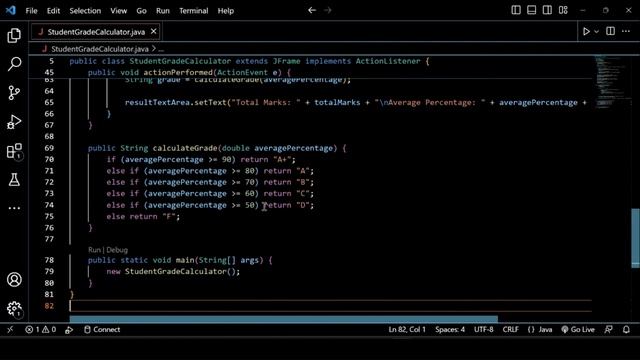640x360 pixels.
Task: Click Connect in the status bar
Action: click(x=102, y=329)
